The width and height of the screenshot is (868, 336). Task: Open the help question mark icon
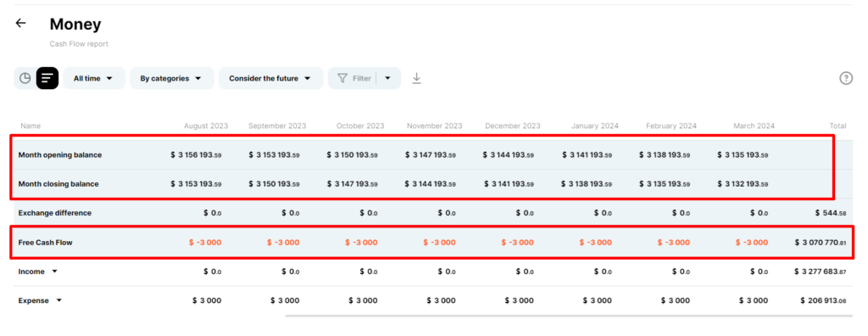[x=846, y=78]
